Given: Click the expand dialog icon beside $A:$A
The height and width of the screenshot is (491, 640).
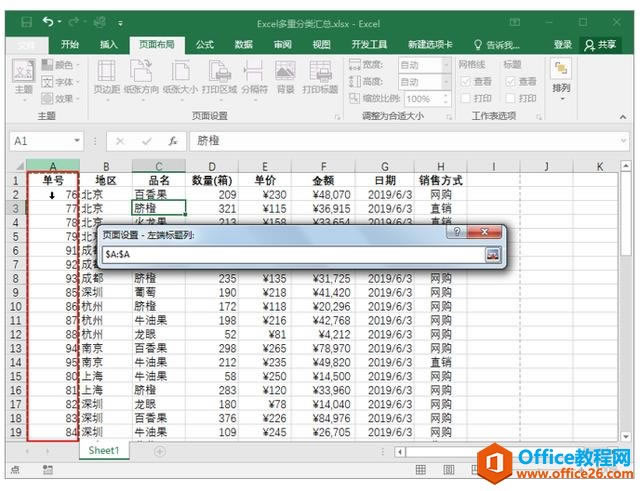Looking at the screenshot, I should click(x=493, y=255).
